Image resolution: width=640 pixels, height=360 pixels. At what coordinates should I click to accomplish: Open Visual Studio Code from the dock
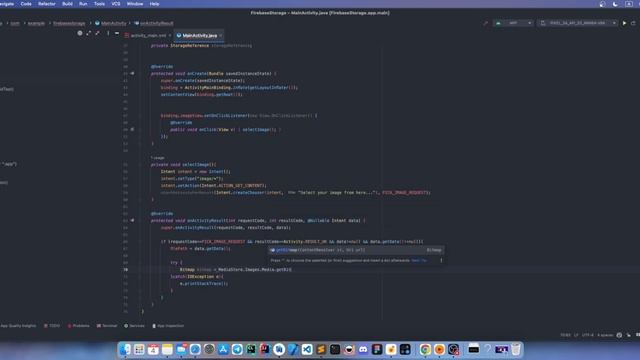(x=307, y=349)
